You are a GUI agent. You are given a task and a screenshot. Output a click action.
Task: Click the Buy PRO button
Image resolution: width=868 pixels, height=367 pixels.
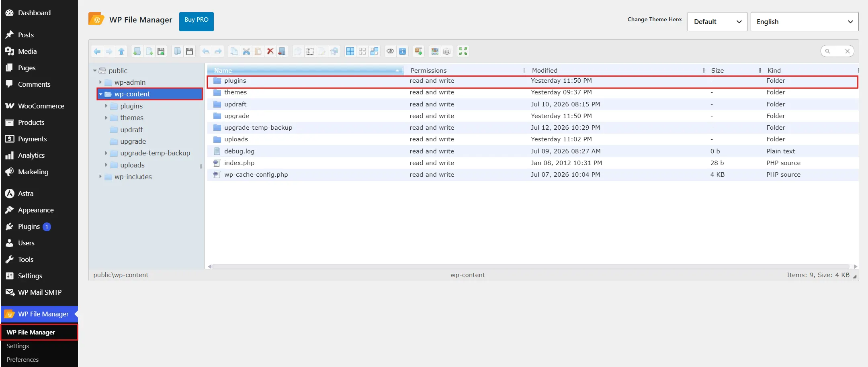point(197,21)
